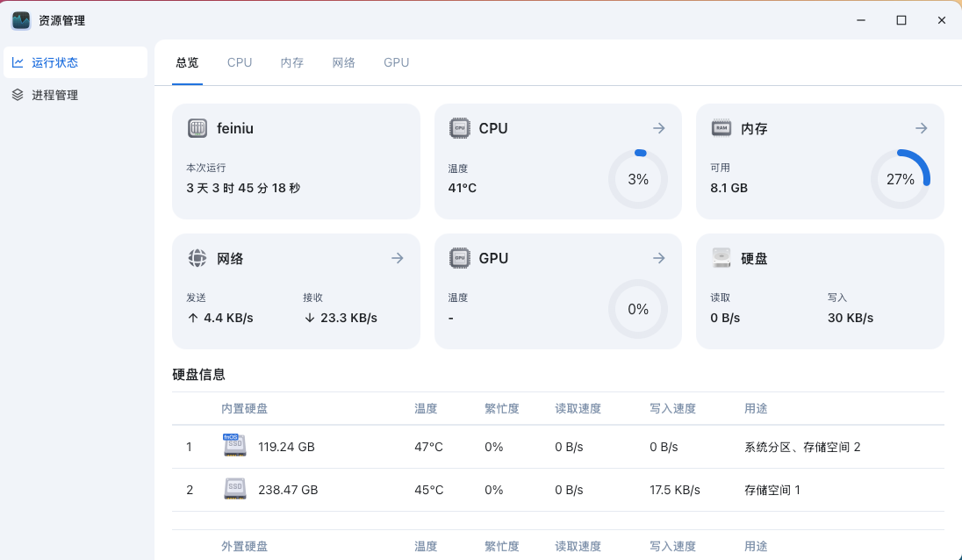The width and height of the screenshot is (962, 560).
Task: Click the 资源管理 app icon in title bar
Action: [x=21, y=20]
